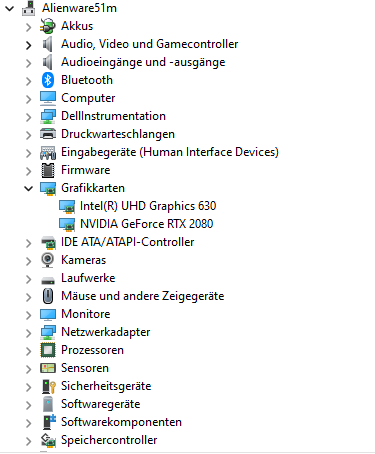Image resolution: width=375 pixels, height=454 pixels.
Task: Click the Kameras webcam icon
Action: click(x=48, y=260)
